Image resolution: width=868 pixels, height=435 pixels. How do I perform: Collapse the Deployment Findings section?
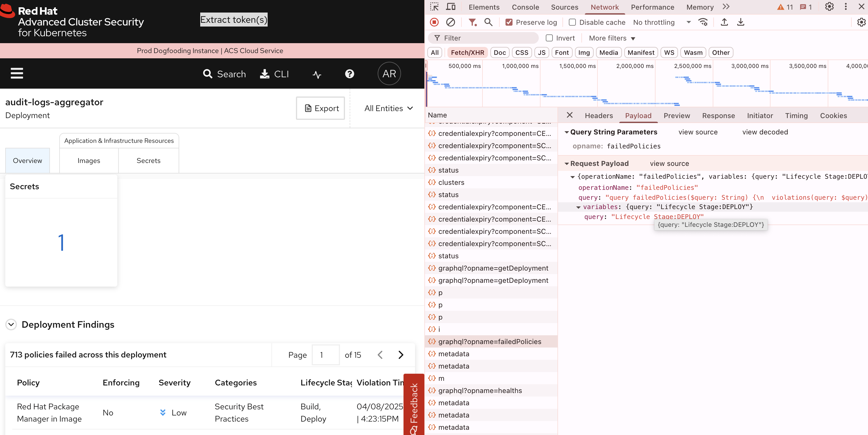11,324
